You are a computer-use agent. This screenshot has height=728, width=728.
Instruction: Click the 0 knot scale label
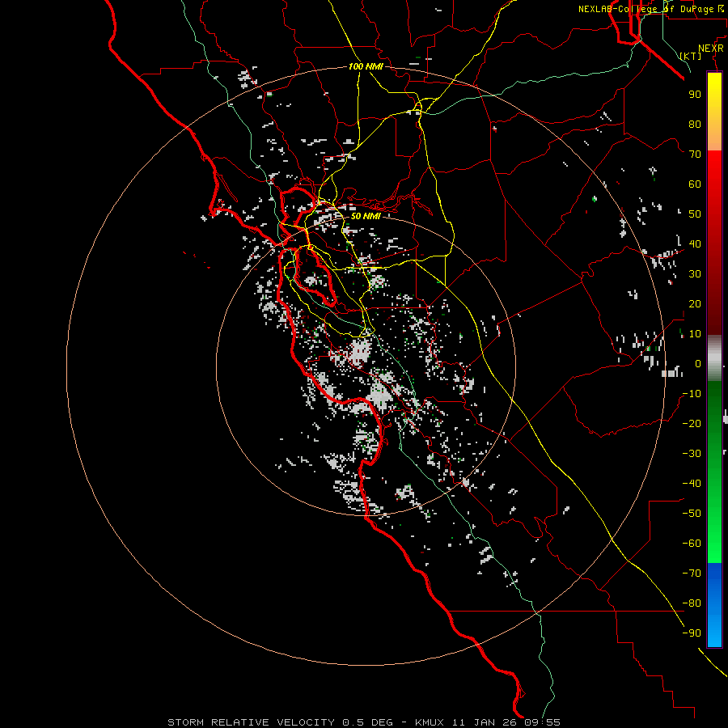click(x=698, y=364)
